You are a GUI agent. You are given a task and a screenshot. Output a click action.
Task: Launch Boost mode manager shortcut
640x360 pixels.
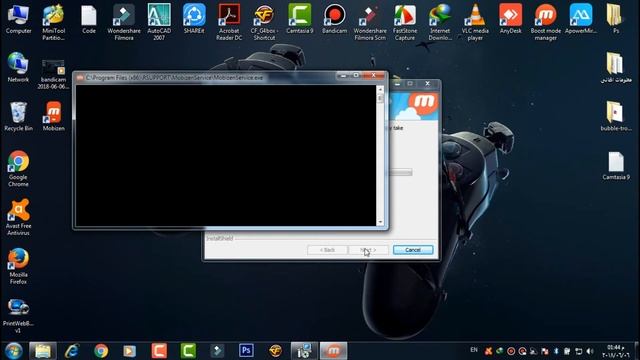point(545,22)
